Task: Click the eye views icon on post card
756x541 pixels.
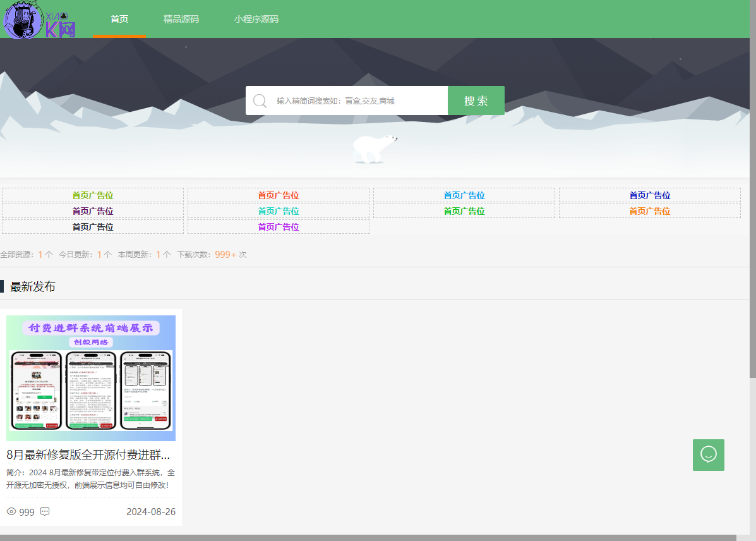Action: point(11,511)
